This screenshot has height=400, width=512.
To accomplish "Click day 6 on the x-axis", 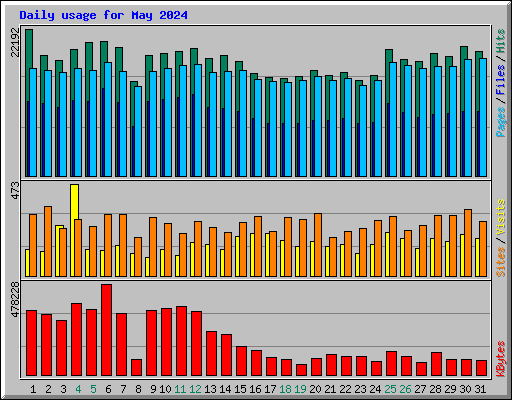I will point(108,389).
